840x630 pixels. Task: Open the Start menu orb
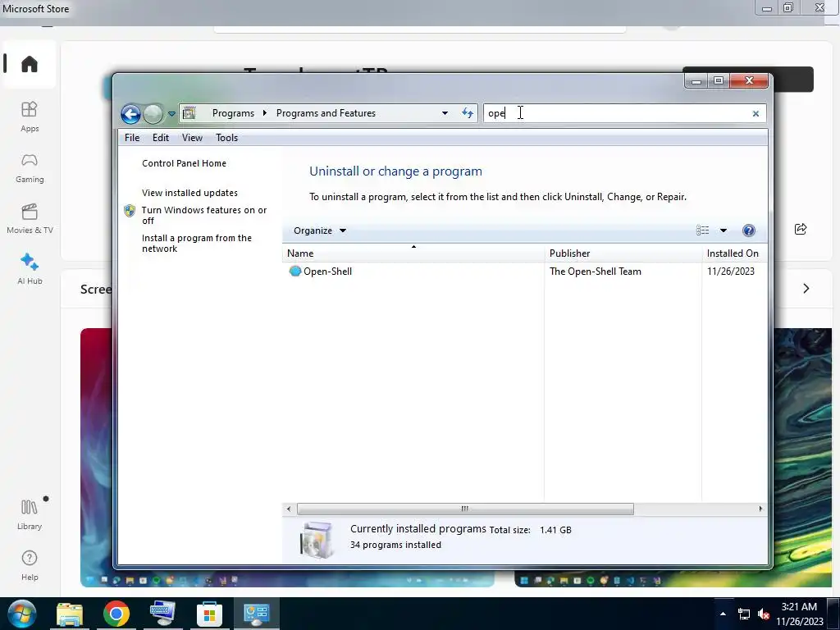(21, 614)
